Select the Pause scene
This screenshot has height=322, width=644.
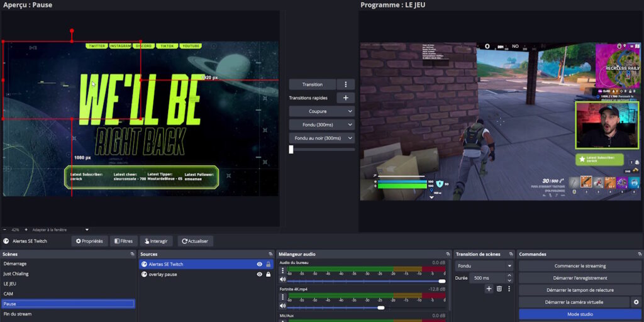point(68,304)
